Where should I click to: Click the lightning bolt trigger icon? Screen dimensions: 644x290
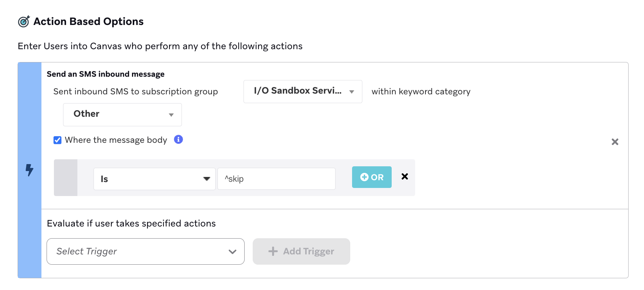29,170
